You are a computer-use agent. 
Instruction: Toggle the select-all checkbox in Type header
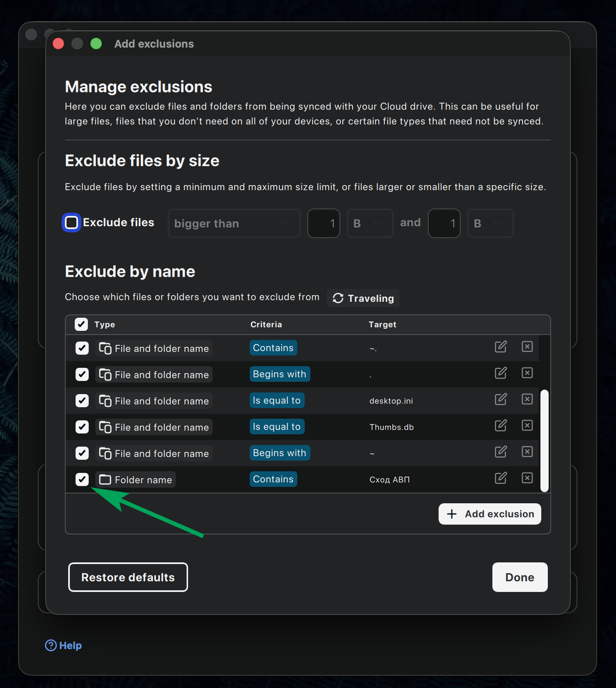[81, 324]
